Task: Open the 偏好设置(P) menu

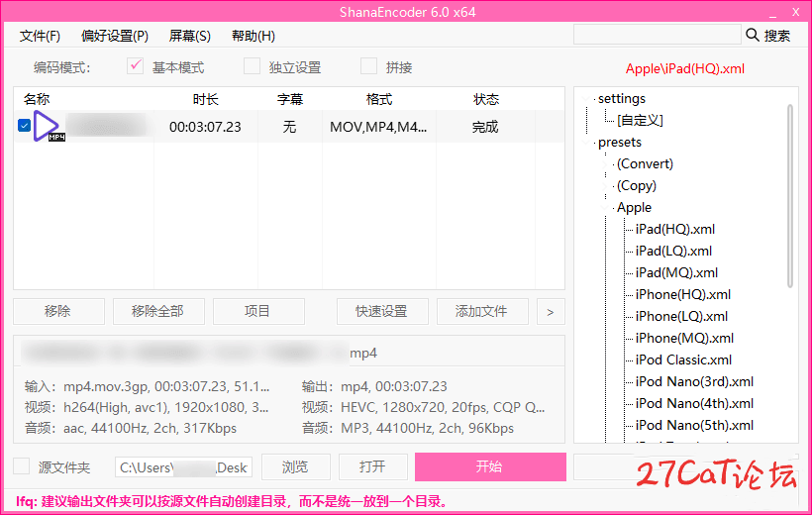Action: click(x=115, y=36)
